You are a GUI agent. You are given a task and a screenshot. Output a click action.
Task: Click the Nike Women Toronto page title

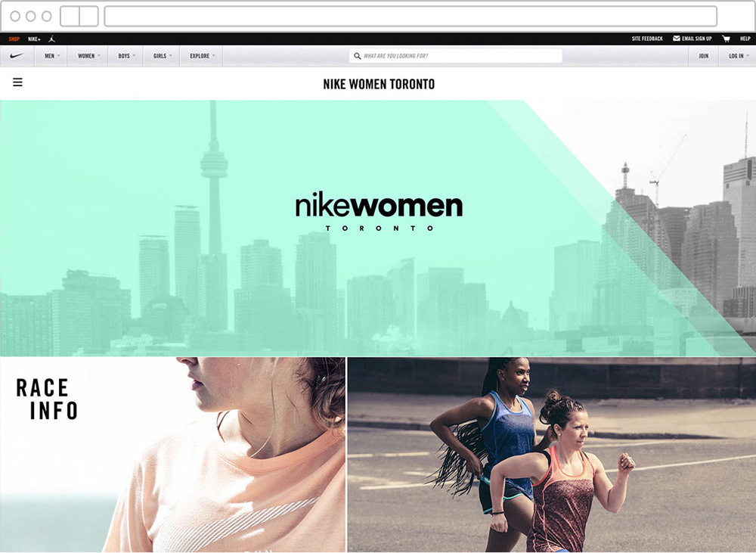click(x=379, y=84)
